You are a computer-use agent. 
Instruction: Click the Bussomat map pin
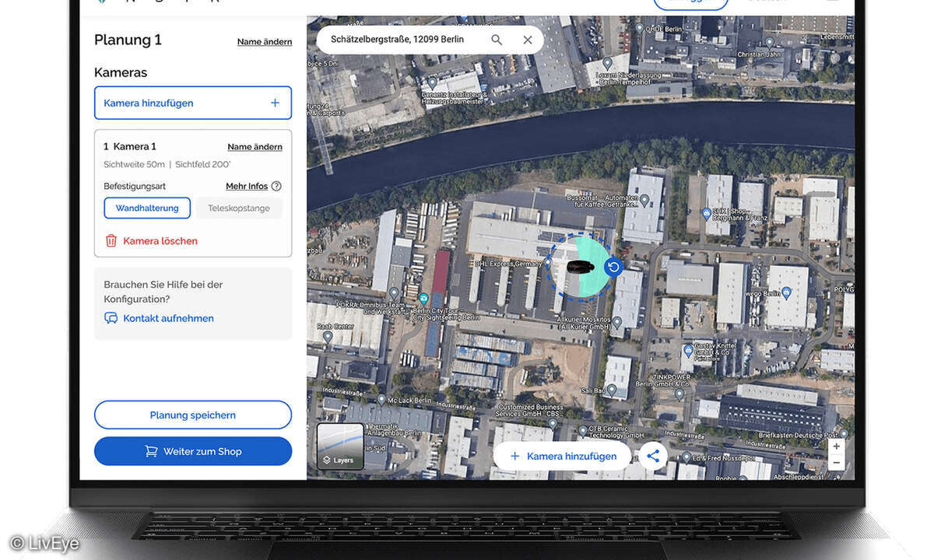[x=644, y=200]
